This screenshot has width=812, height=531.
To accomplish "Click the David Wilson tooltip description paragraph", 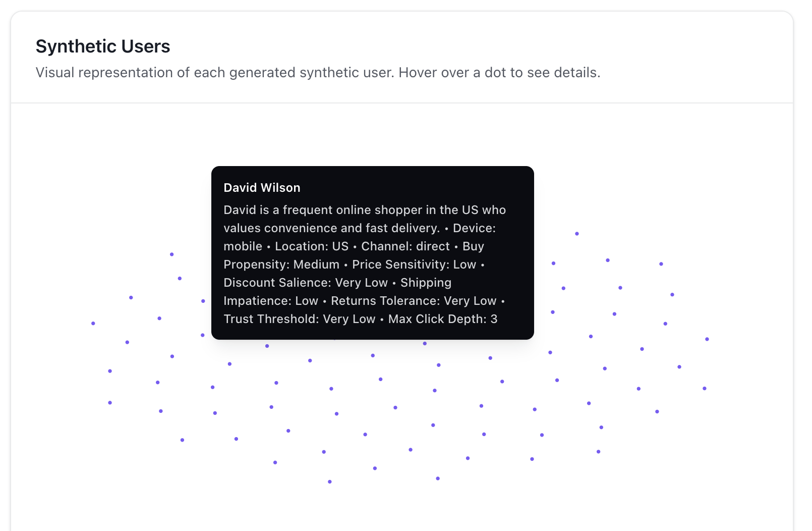I will tap(364, 264).
